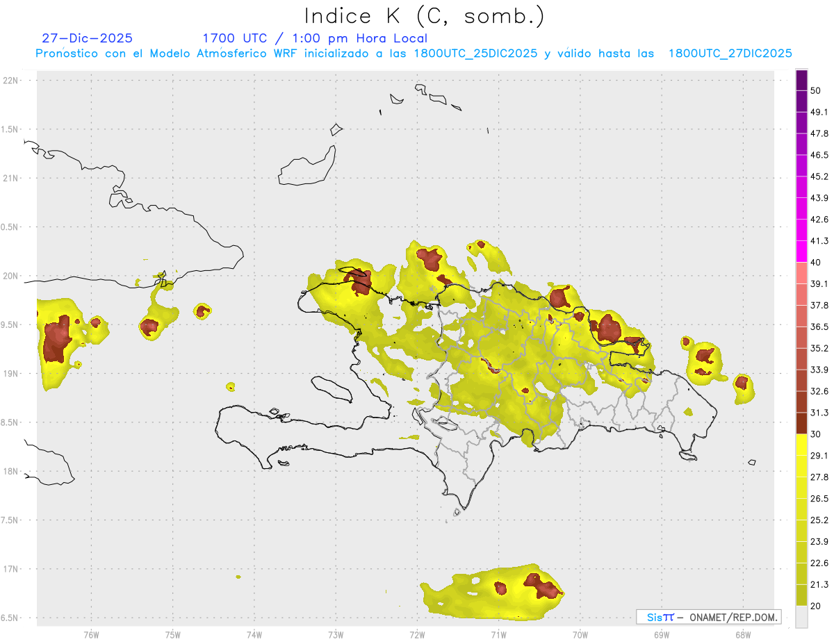The width and height of the screenshot is (834, 644).
Task: Click the color scale label '45.2'
Action: point(820,176)
